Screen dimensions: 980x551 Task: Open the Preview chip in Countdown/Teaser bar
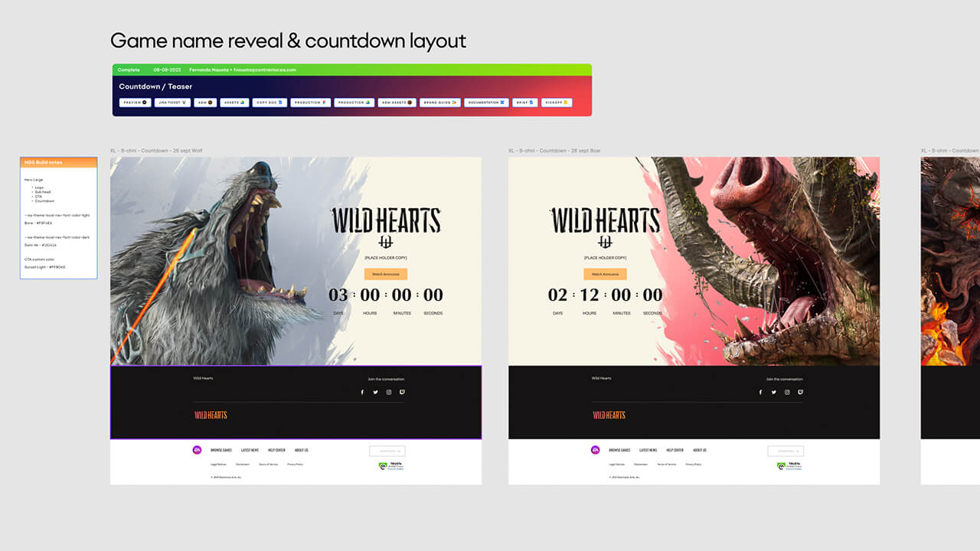tap(135, 102)
